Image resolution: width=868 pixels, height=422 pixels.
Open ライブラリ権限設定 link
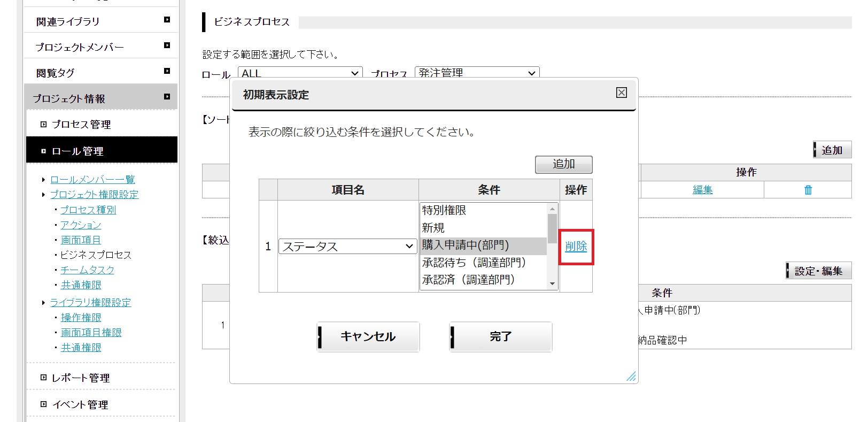point(90,302)
